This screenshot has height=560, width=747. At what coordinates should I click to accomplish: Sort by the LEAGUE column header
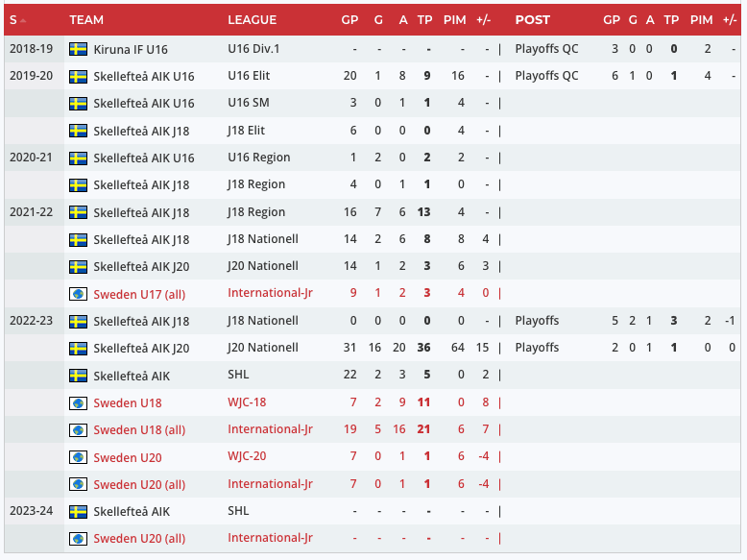[252, 20]
